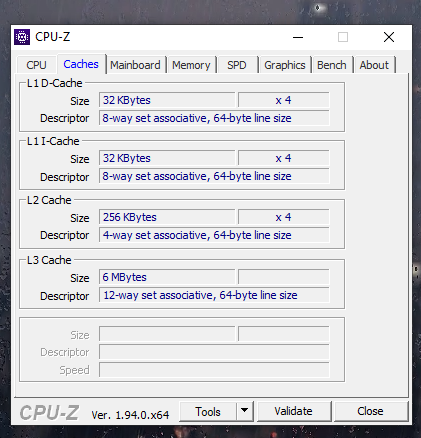Click the L1 D-Cache x 4 count field
Screen dimensions: 421x438
click(x=284, y=100)
